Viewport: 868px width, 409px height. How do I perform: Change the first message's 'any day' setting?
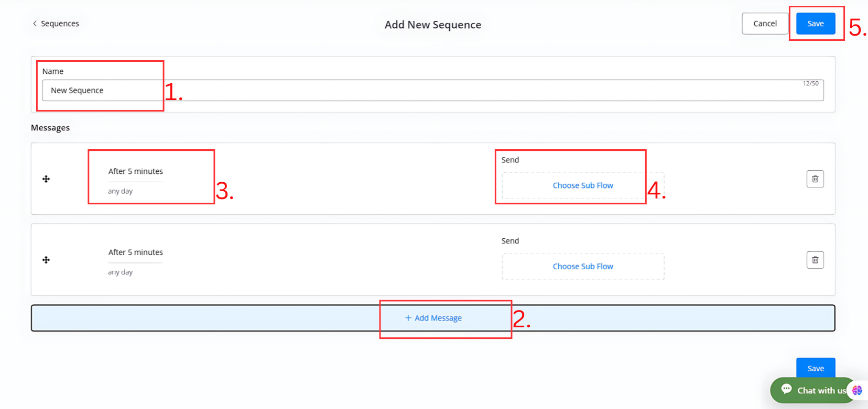click(121, 191)
